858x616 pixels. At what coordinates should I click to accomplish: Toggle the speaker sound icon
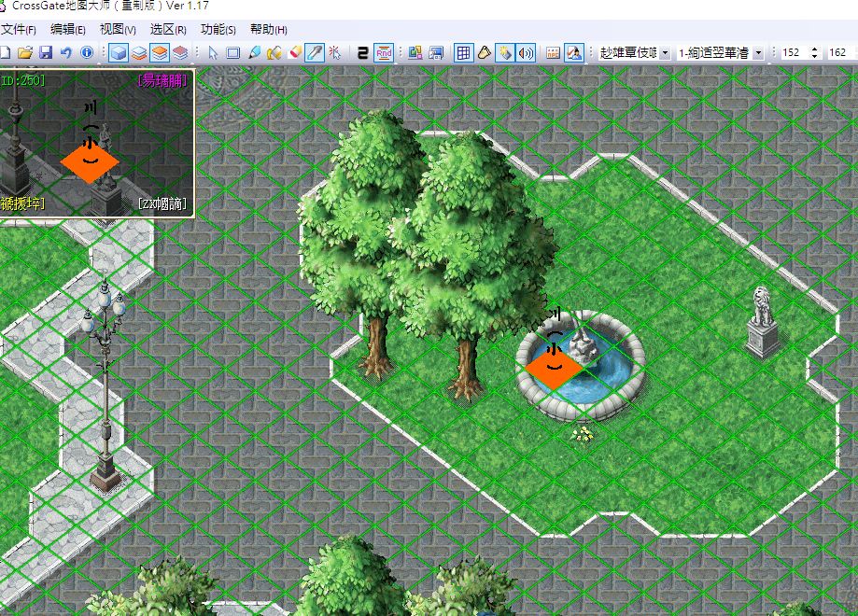[x=526, y=53]
